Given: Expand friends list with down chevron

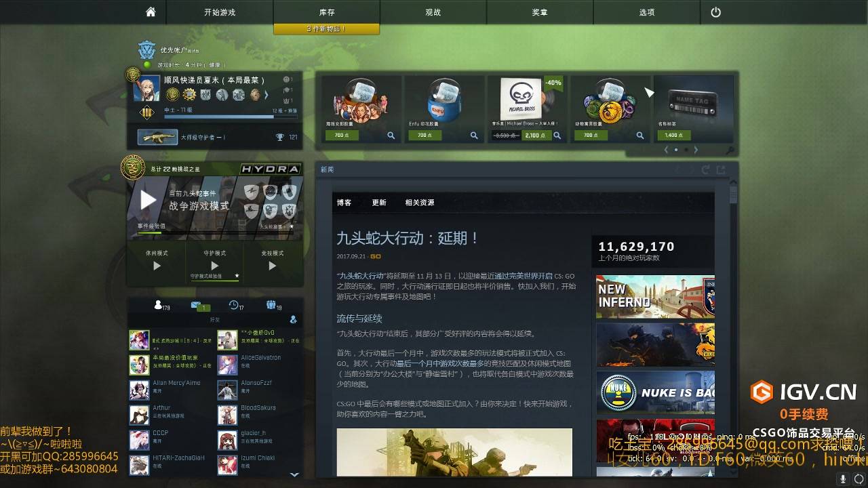Looking at the screenshot, I should [x=294, y=475].
